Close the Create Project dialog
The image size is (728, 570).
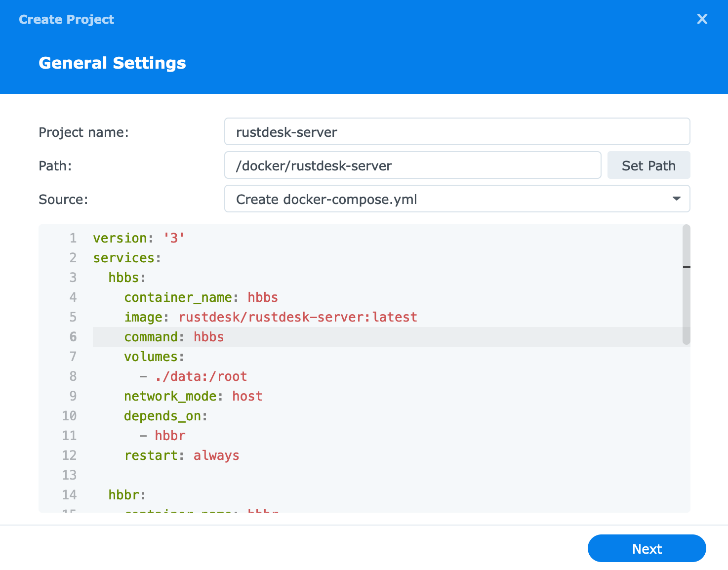[702, 19]
